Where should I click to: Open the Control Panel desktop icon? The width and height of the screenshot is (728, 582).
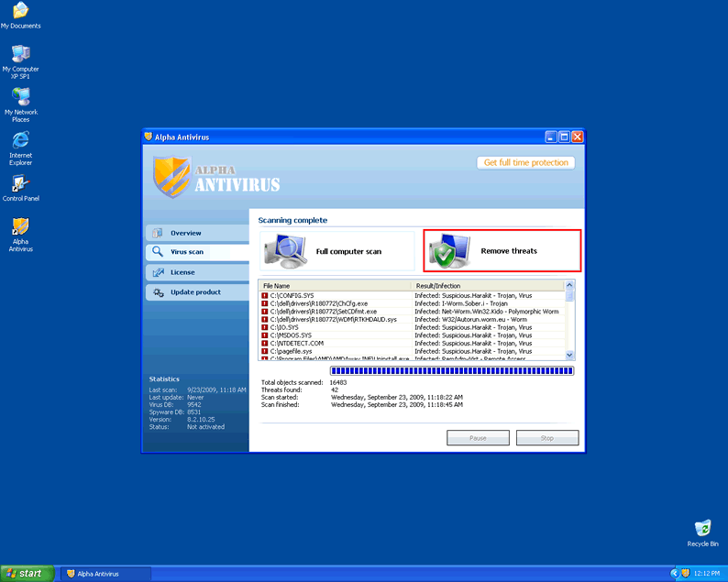(20, 184)
